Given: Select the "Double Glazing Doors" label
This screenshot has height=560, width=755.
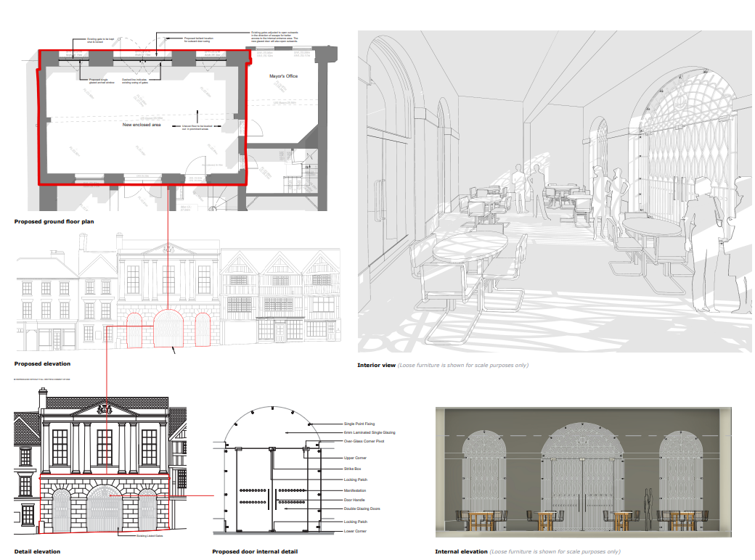Looking at the screenshot, I should (362, 508).
